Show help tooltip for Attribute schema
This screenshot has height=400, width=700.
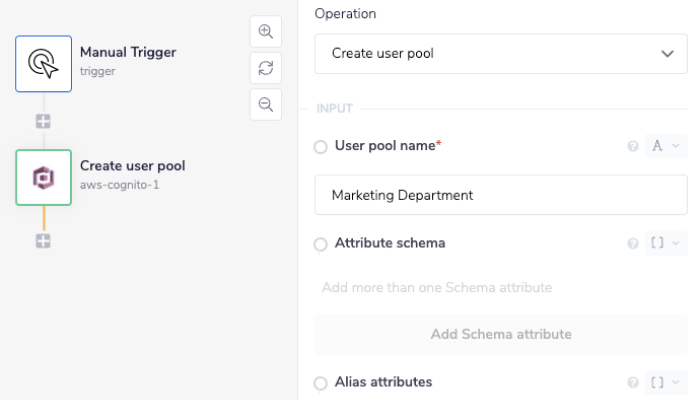click(632, 243)
